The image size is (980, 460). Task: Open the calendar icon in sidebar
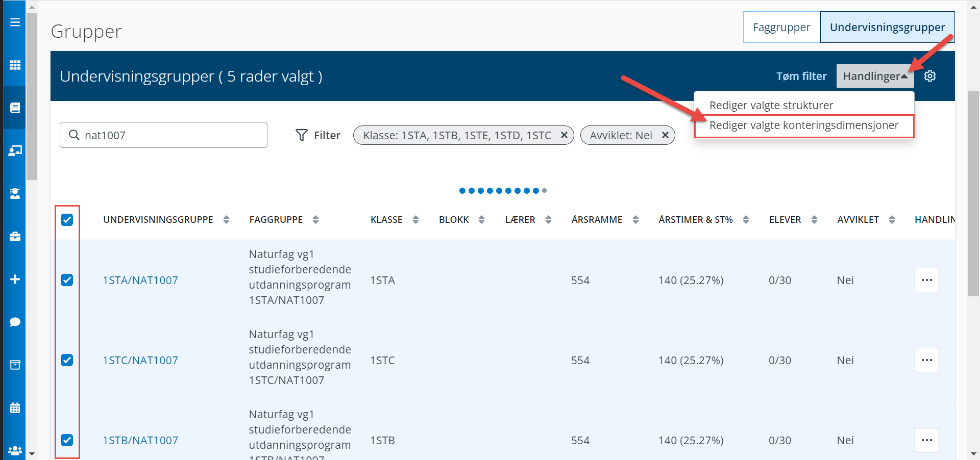click(x=15, y=407)
